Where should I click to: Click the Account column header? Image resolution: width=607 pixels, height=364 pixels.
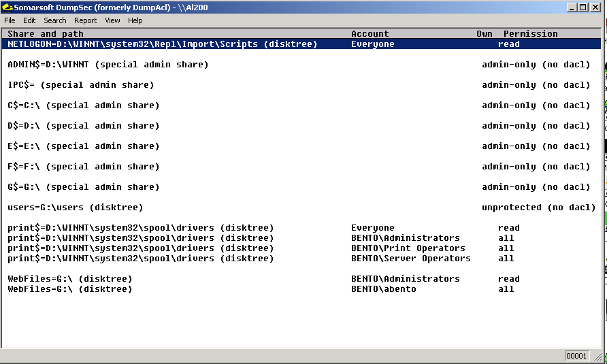click(x=370, y=34)
